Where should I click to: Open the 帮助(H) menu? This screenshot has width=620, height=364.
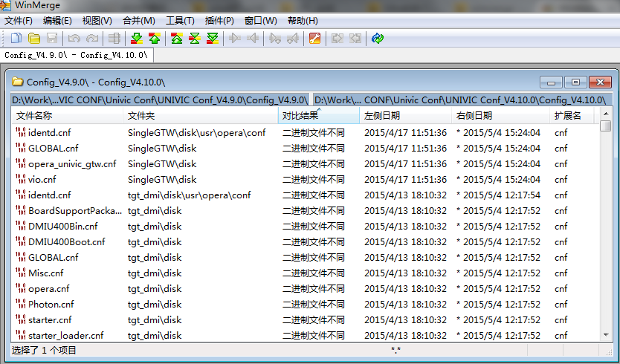[x=303, y=21]
